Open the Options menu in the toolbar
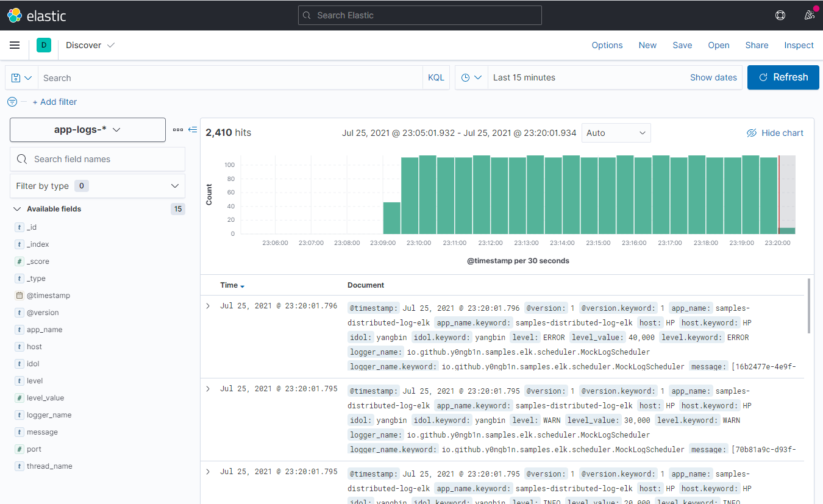This screenshot has width=823, height=504. (607, 45)
